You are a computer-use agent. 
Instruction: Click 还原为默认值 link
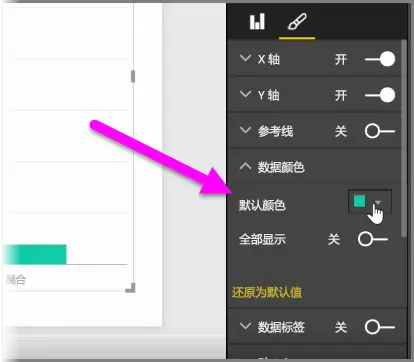[x=267, y=293]
